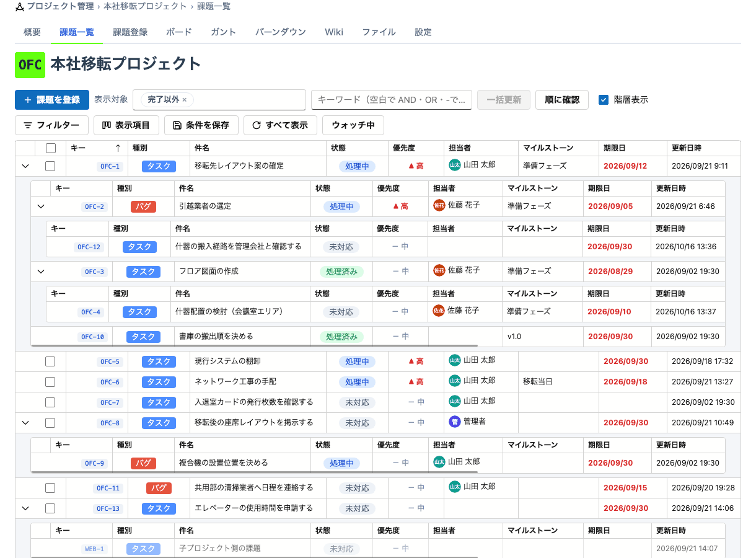756x558 pixels.
Task: Tick the checkbox for row OFC-6
Action: [x=50, y=382]
